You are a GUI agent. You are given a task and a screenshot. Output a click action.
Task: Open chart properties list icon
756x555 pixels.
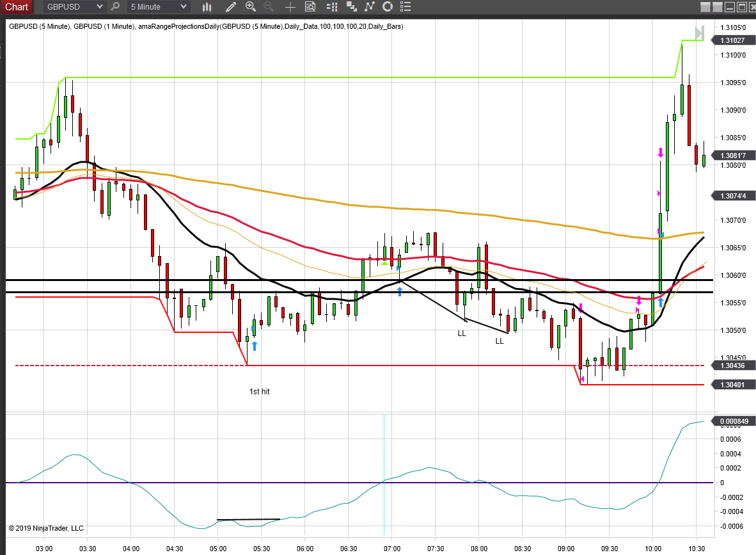coord(406,7)
